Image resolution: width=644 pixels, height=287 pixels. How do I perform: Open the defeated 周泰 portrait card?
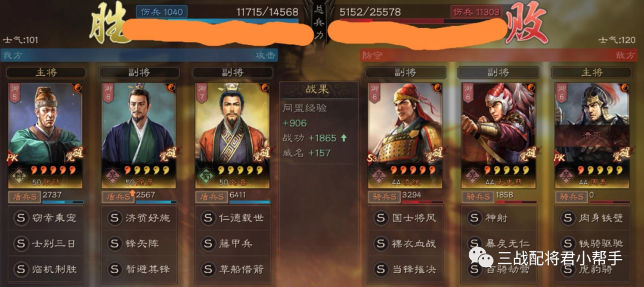pyautogui.click(x=592, y=135)
